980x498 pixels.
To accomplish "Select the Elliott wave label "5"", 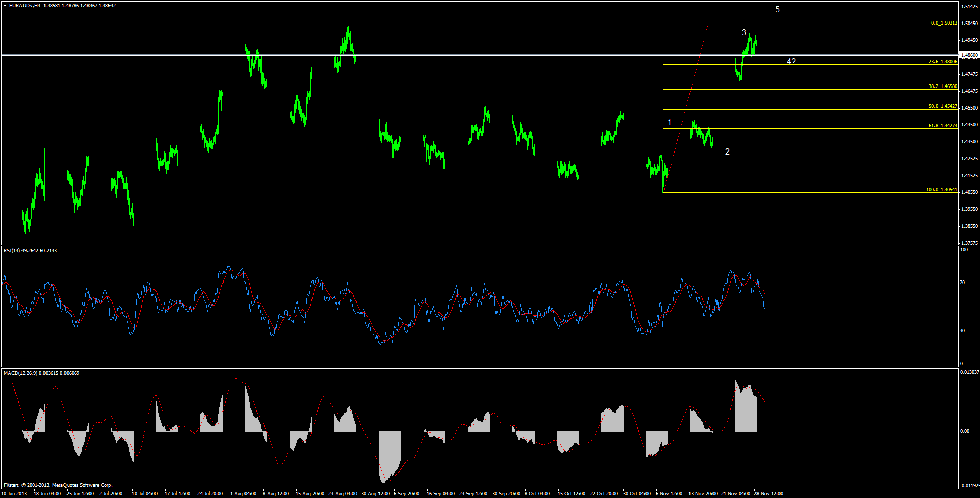I will (x=777, y=10).
